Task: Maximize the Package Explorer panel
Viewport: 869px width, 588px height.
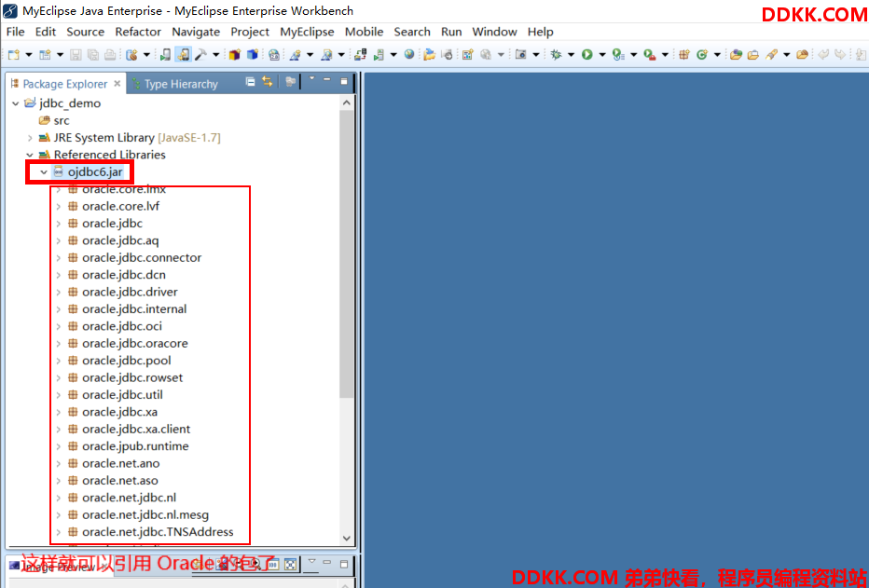Action: click(344, 81)
